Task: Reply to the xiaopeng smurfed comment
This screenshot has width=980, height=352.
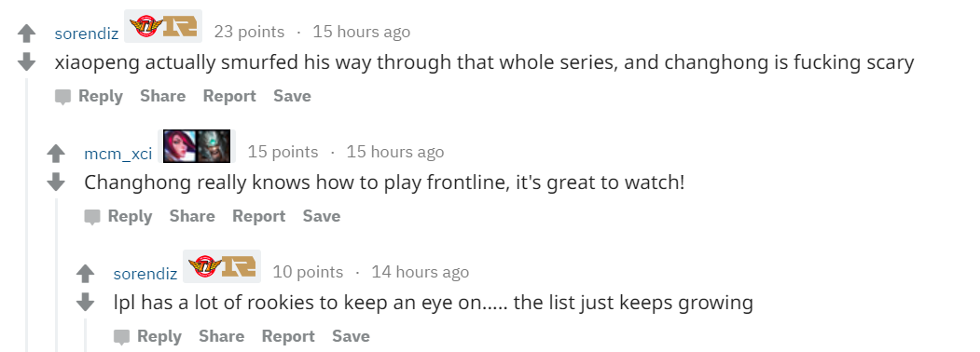Action: coord(89,96)
